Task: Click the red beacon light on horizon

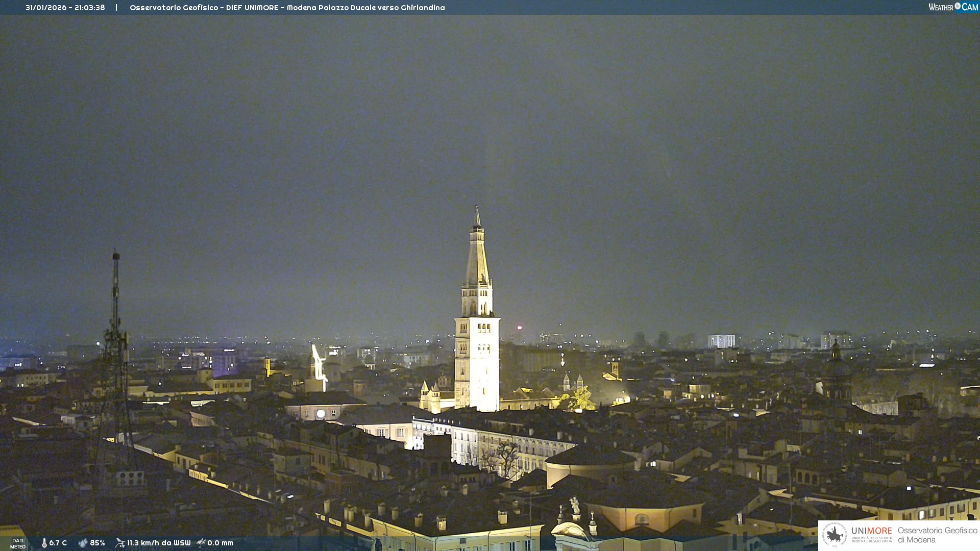Action: pyautogui.click(x=520, y=328)
